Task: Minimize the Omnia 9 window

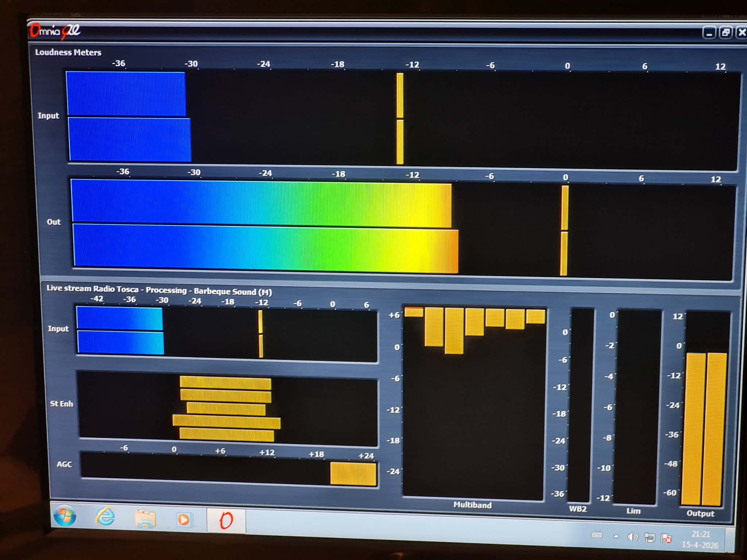Action: click(709, 33)
